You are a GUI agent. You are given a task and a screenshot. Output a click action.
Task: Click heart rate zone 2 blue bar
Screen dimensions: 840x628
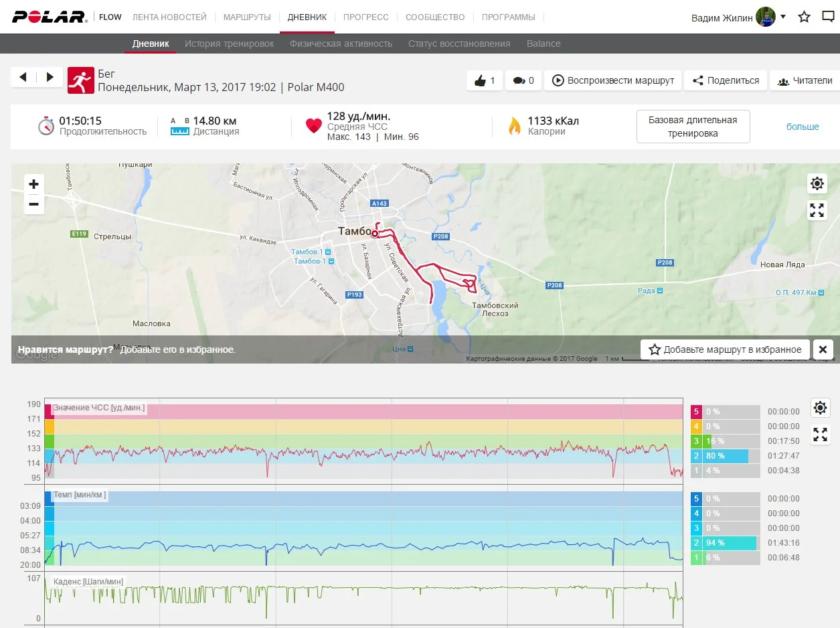click(726, 456)
